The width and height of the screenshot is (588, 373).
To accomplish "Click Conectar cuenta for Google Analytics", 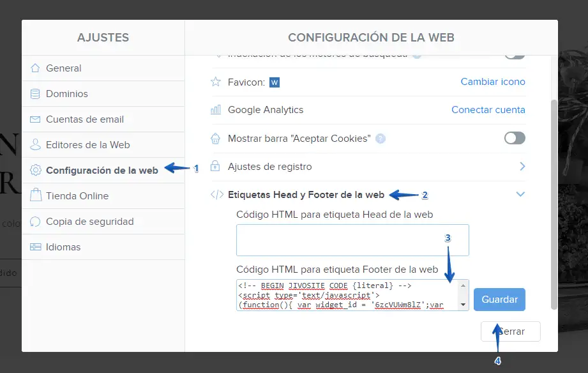I will tap(488, 110).
